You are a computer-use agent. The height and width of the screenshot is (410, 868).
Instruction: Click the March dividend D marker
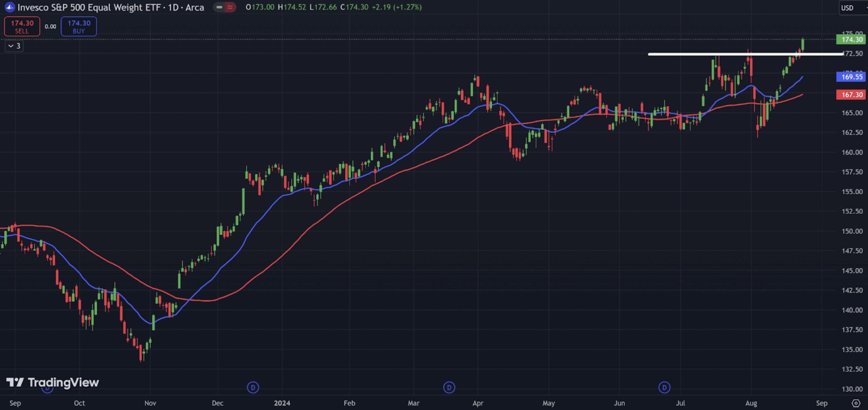(x=449, y=387)
